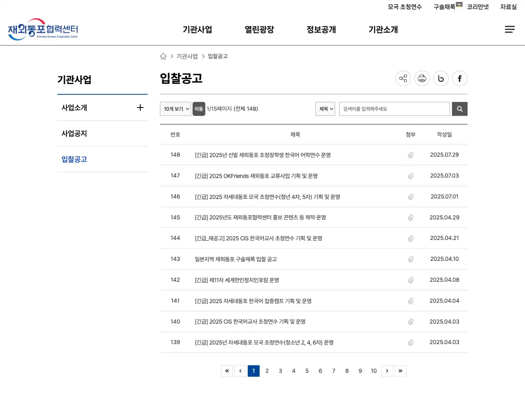Open the 제목 search-type dropdown
Viewport: 525px width, 420px height.
point(325,109)
